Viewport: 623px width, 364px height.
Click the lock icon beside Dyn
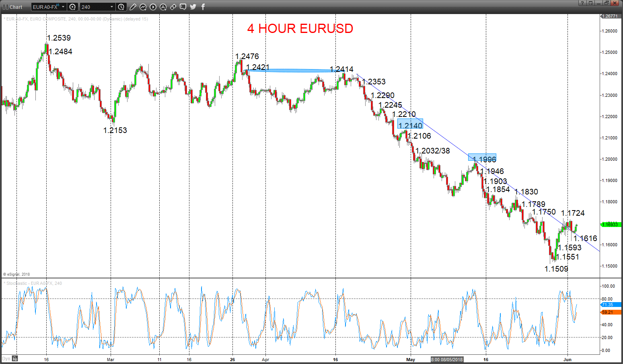point(15,358)
